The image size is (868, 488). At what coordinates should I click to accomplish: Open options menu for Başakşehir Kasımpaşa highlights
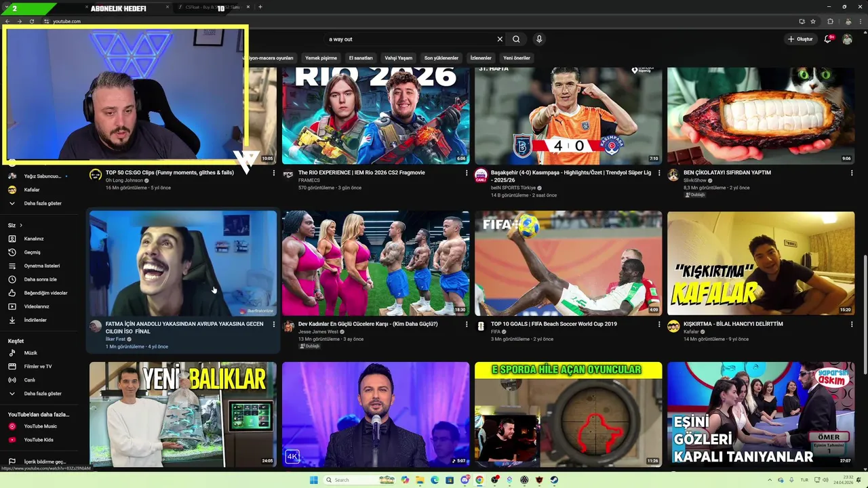click(659, 173)
